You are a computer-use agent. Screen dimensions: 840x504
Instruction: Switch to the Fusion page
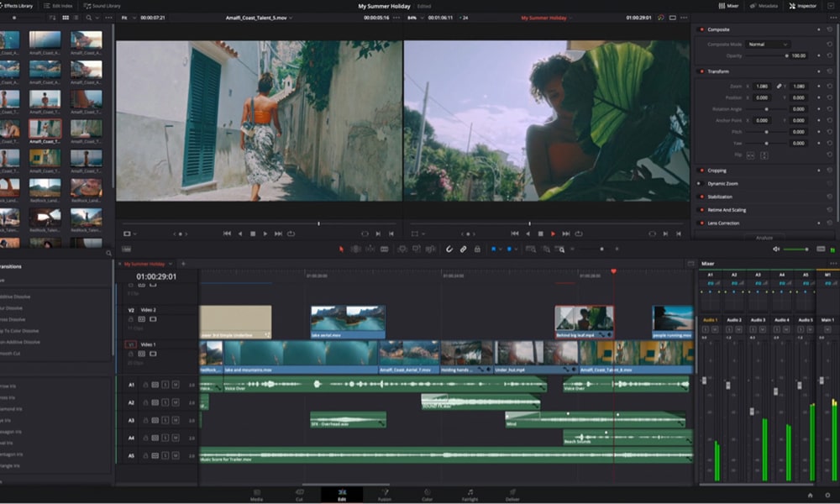384,495
